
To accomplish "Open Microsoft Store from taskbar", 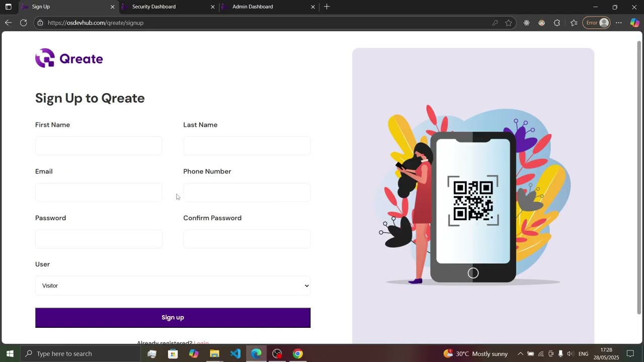I will pos(173,353).
